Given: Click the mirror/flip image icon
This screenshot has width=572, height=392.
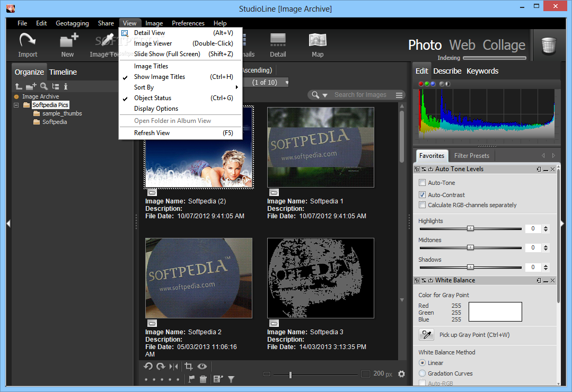Looking at the screenshot, I should pos(174,367).
